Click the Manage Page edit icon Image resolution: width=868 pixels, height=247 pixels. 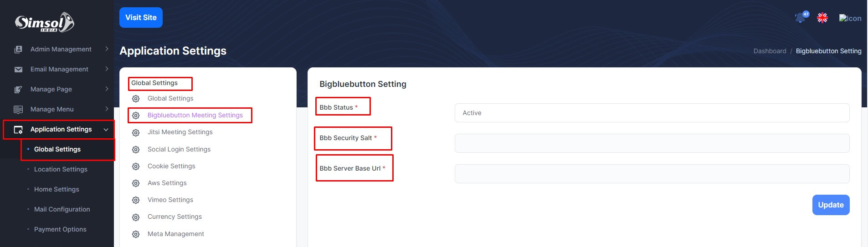tap(18, 89)
